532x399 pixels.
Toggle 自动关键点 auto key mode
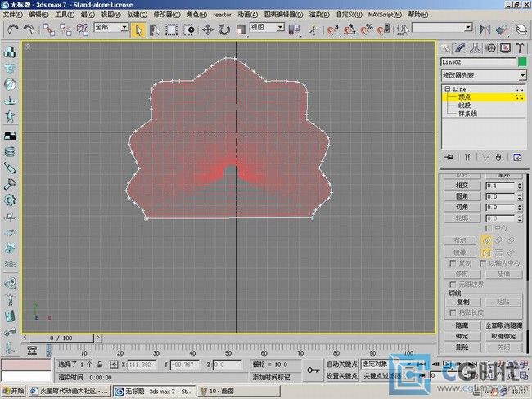[342, 364]
